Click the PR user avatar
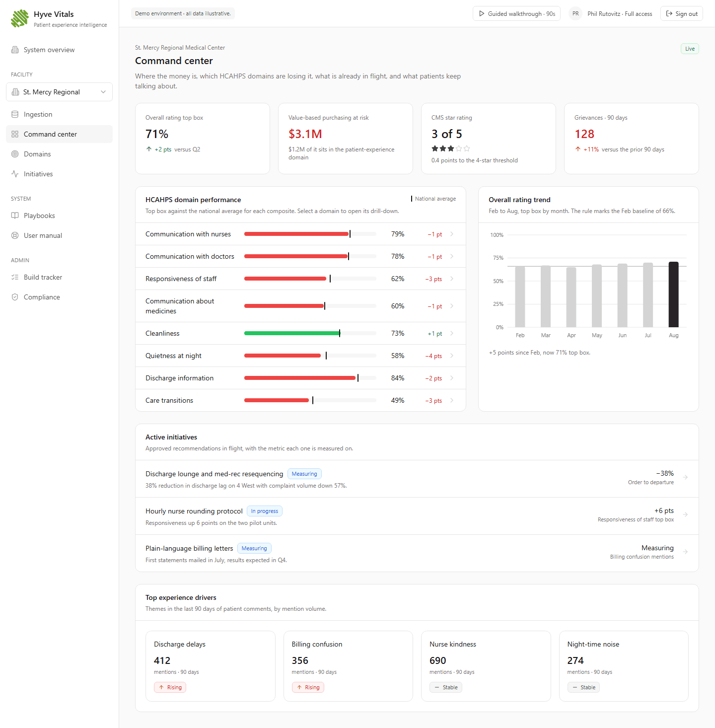715x728 pixels. pyautogui.click(x=575, y=14)
